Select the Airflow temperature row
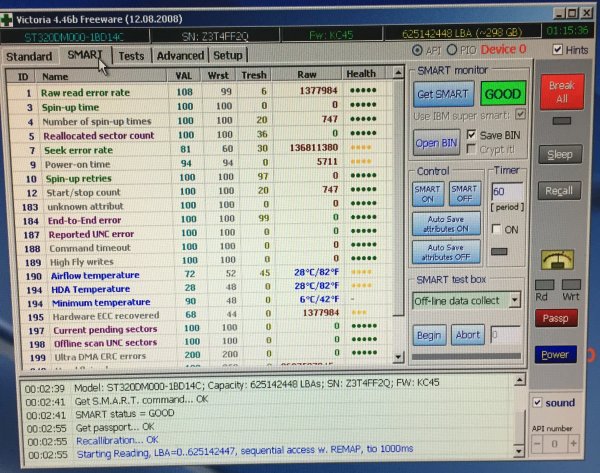This screenshot has height=473, width=600. tap(205, 275)
